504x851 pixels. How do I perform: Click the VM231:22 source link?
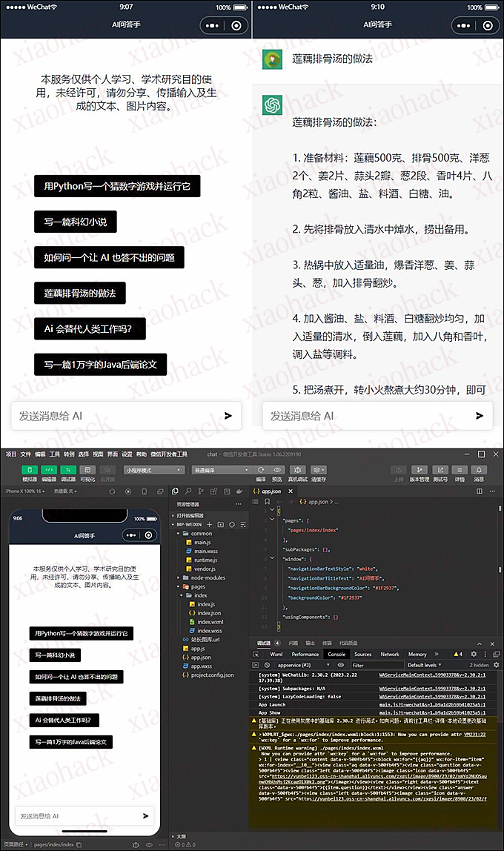474,735
